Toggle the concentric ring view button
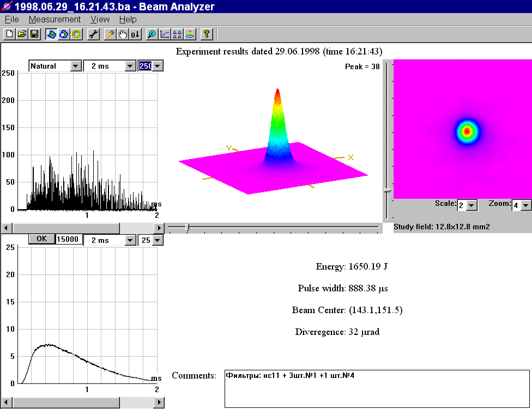Image resolution: width=532 pixels, height=409 pixels. [x=77, y=34]
